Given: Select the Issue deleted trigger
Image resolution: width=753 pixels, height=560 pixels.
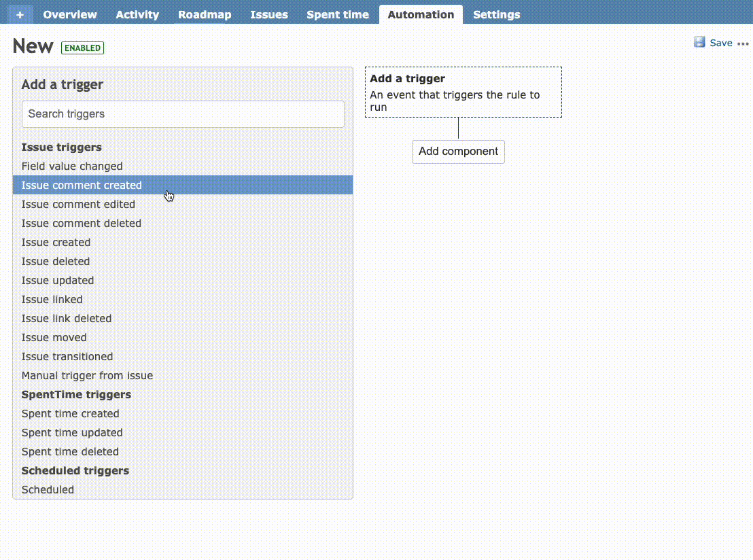Looking at the screenshot, I should coord(56,261).
